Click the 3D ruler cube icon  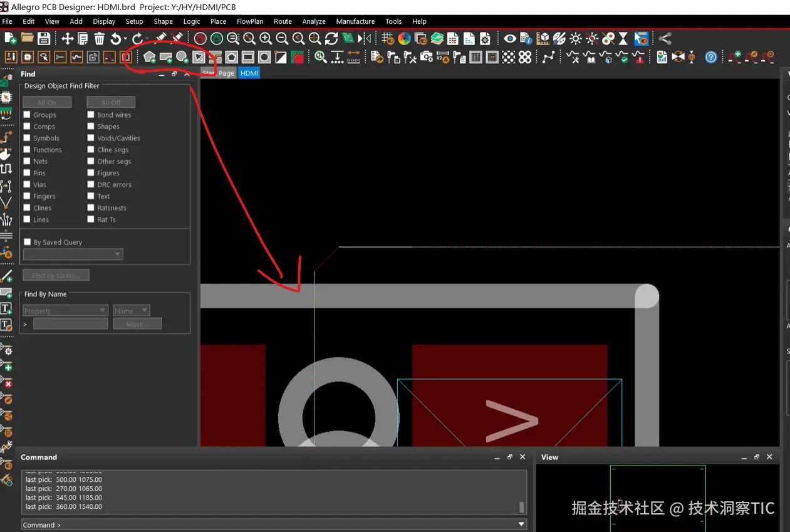click(543, 38)
